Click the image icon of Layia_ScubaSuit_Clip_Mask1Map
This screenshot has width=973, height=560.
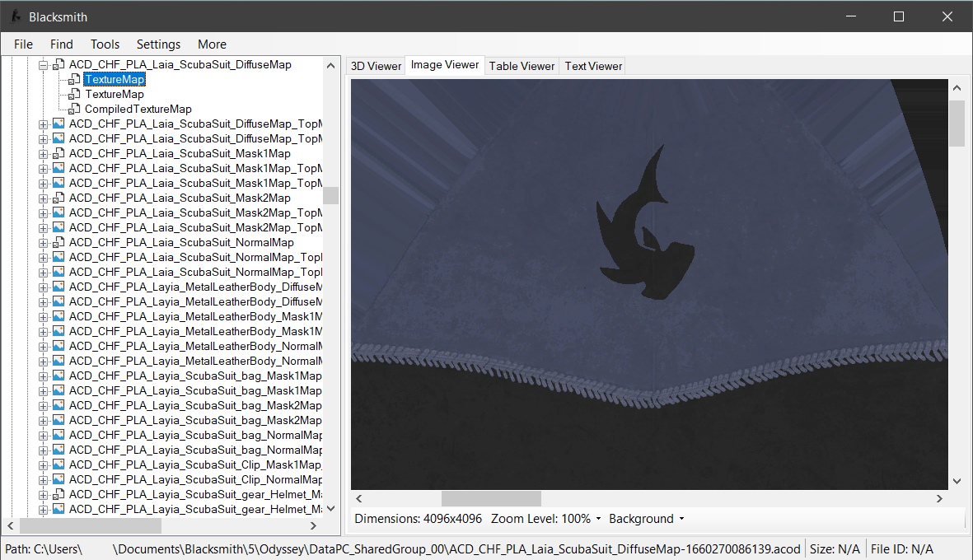pos(59,464)
